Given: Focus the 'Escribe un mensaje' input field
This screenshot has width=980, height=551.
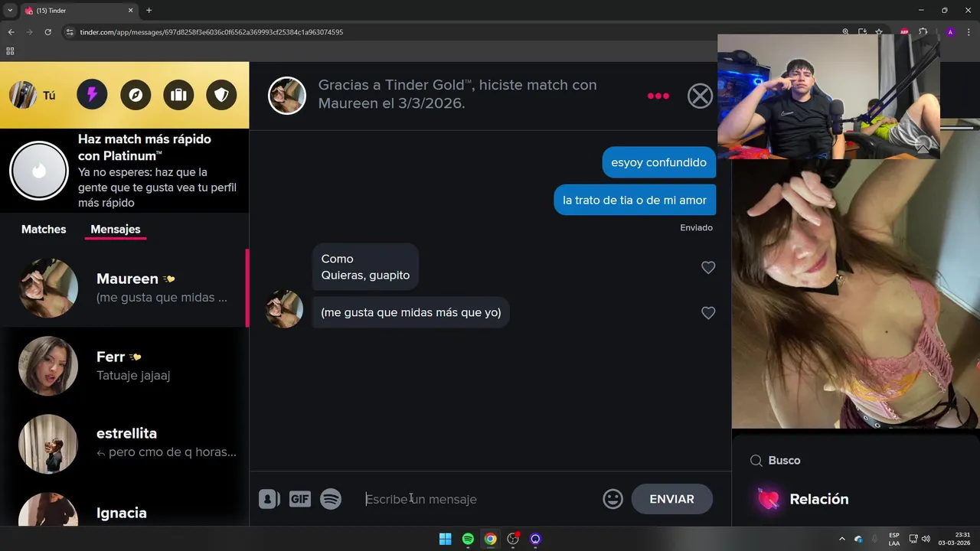Looking at the screenshot, I should (479, 499).
